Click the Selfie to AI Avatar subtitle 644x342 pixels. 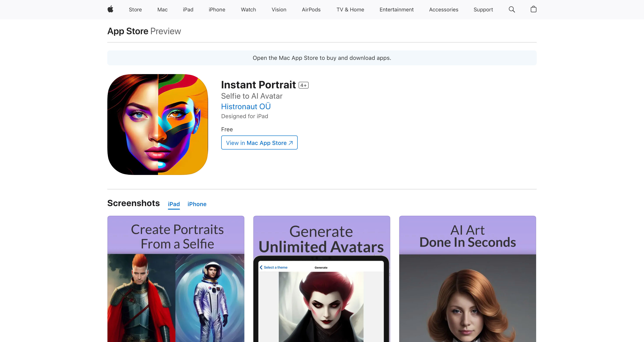click(x=252, y=96)
